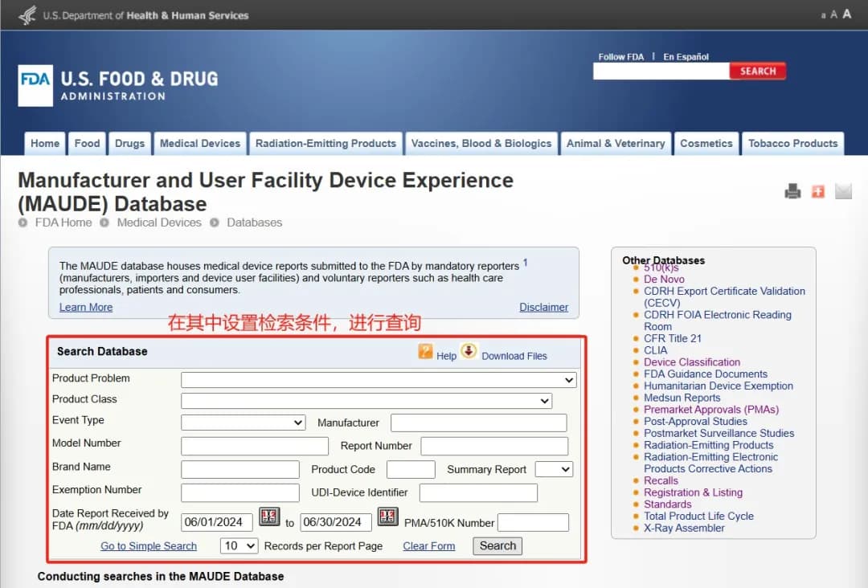Open the Animal & Veterinary tab
The height and width of the screenshot is (588, 868).
click(616, 143)
